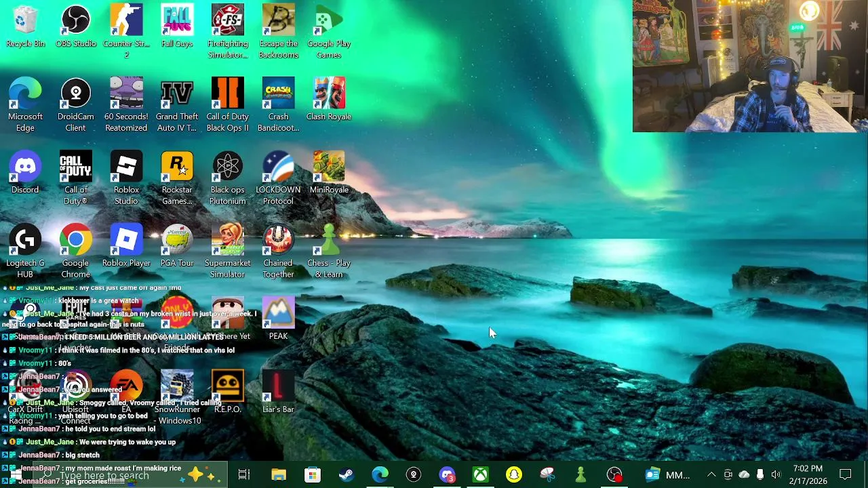
Task: Open the Ubisoft Connect desktop shortcut
Action: coord(76,398)
